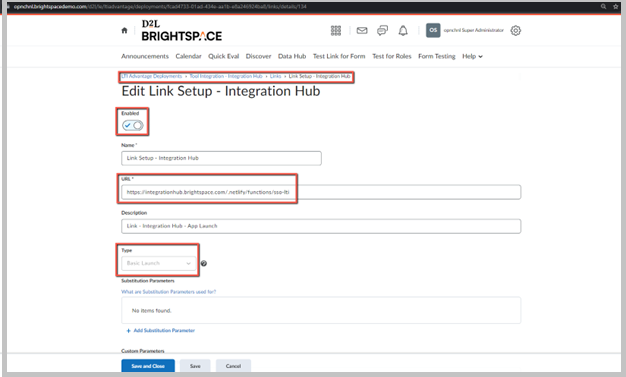Image resolution: width=626 pixels, height=377 pixels.
Task: Click the LTI Advantage Deployments breadcrumb
Action: pyautogui.click(x=152, y=76)
